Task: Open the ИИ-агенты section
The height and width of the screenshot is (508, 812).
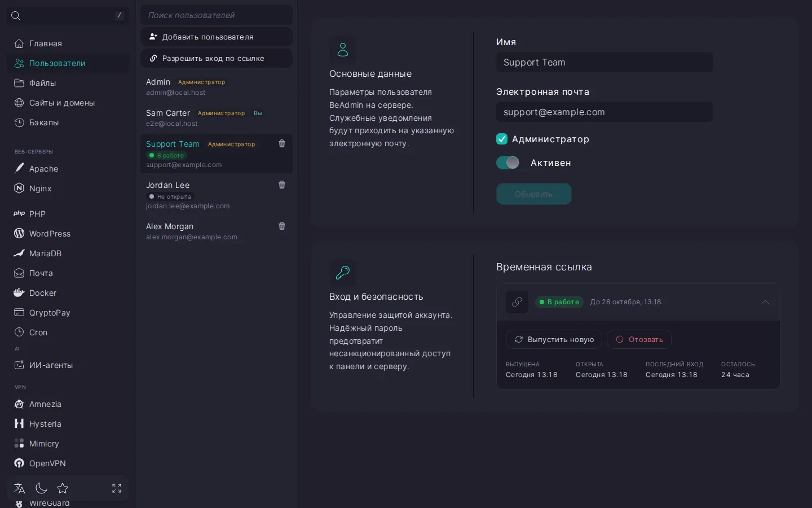Action: point(68,365)
